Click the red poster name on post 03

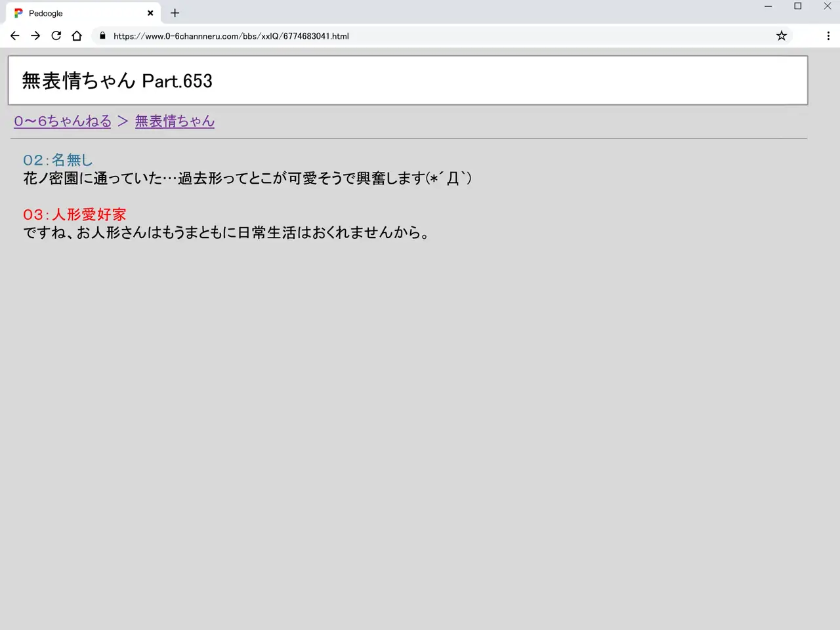(x=89, y=215)
